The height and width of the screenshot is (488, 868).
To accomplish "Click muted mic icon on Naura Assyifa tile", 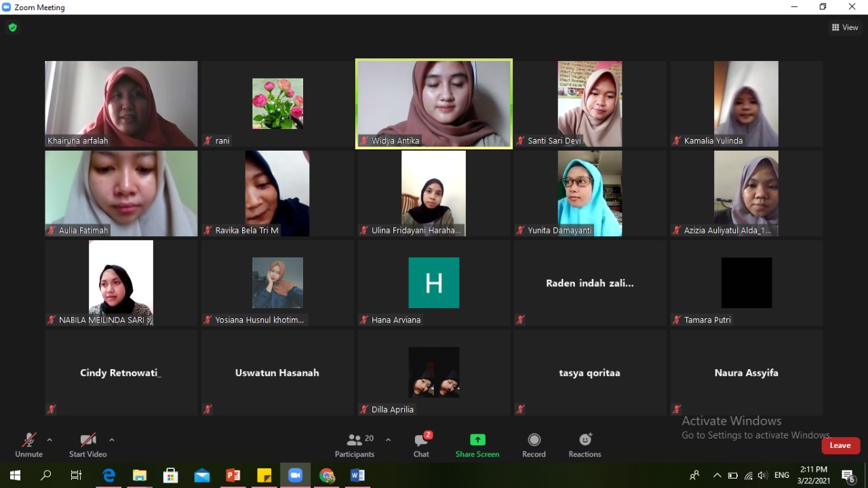I will [677, 409].
